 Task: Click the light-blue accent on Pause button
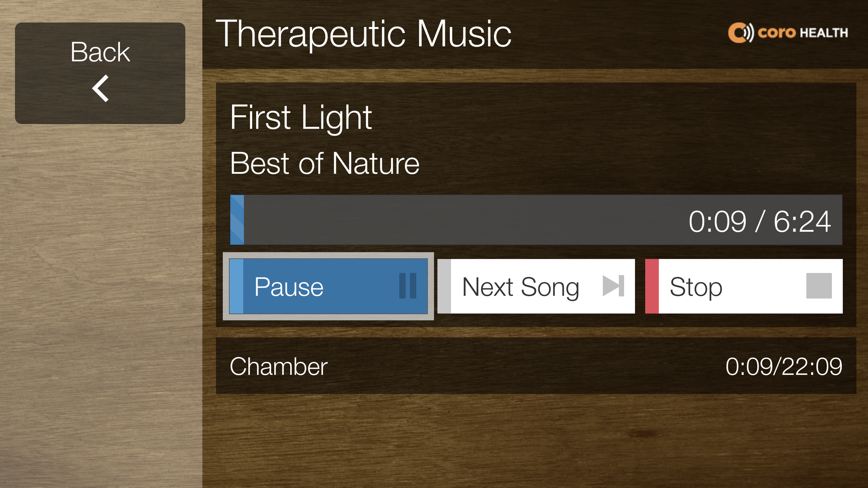[x=236, y=286]
